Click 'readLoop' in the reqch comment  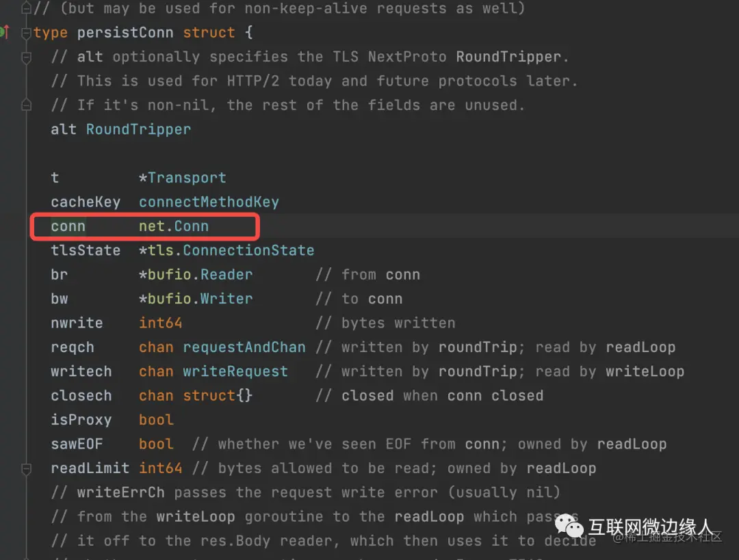pyautogui.click(x=641, y=347)
